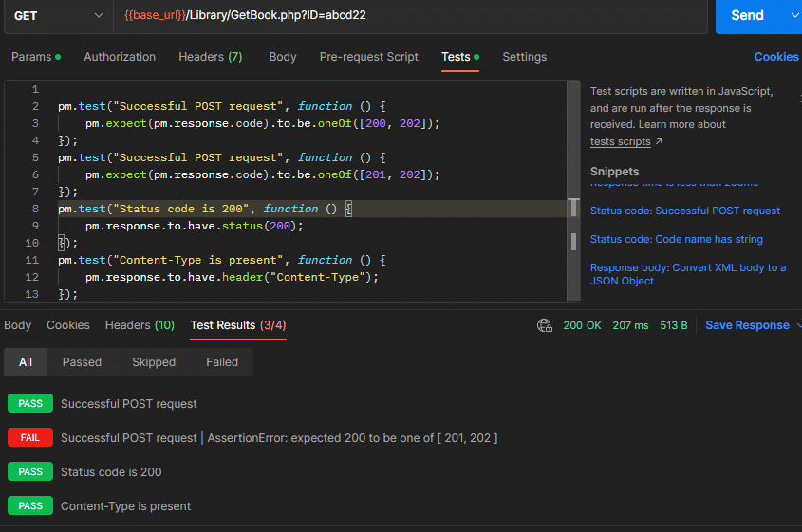Click into the request URL field
The width and height of the screenshot is (802, 532).
[x=410, y=16]
